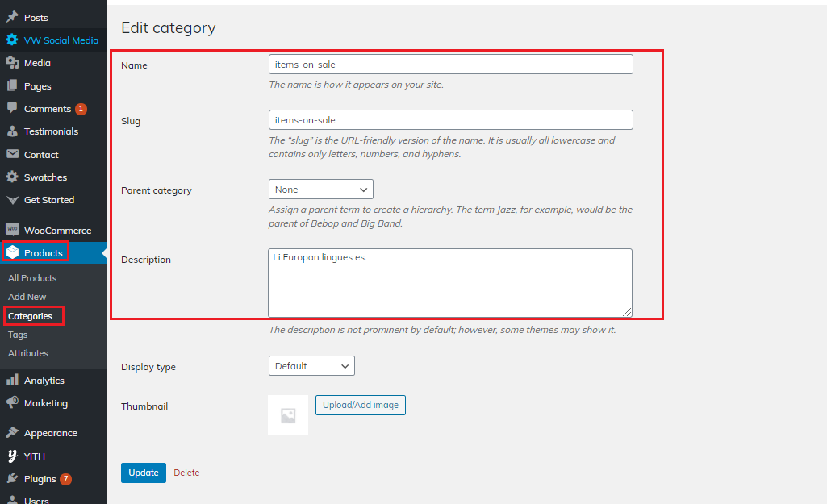Click the WooCommerce logo icon
827x504 pixels.
tap(12, 230)
